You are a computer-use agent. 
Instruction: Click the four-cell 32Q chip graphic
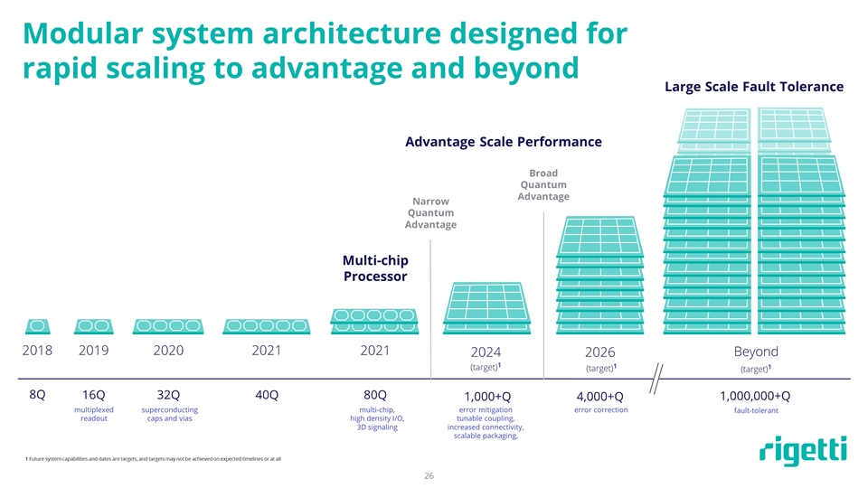pos(168,326)
